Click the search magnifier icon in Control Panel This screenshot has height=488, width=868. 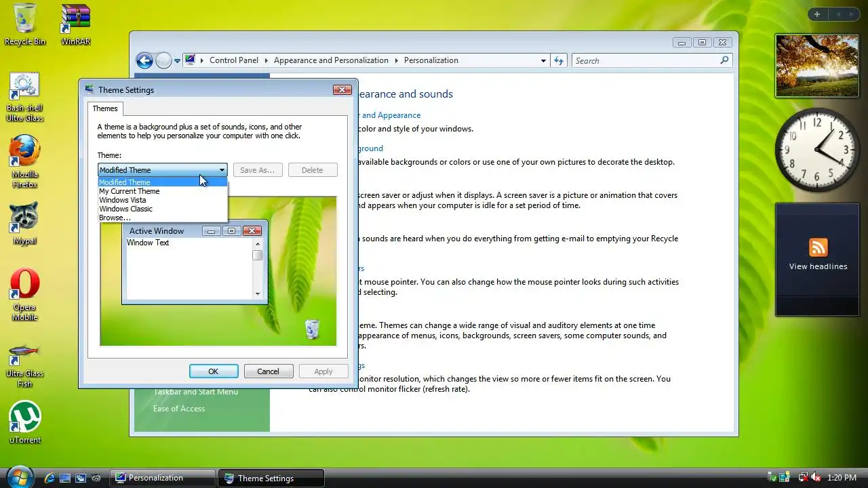click(724, 60)
